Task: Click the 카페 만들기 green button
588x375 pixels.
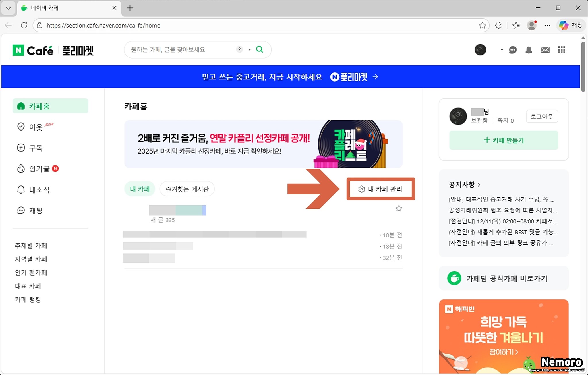Action: (x=504, y=140)
